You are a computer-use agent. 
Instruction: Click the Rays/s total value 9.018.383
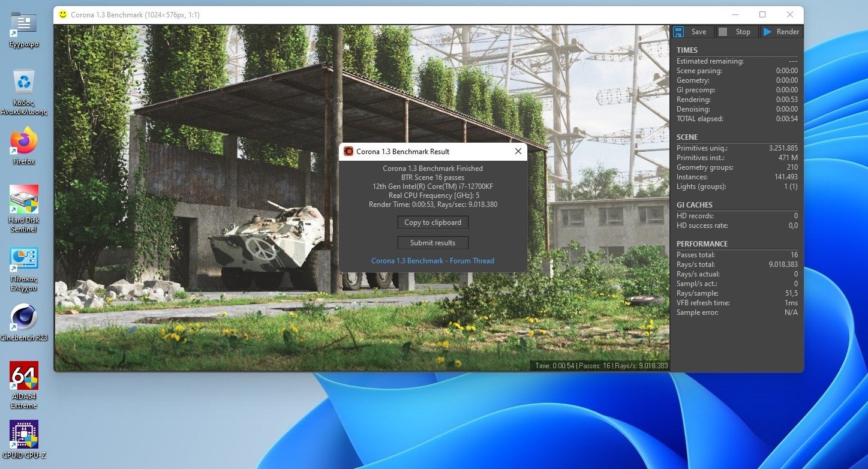click(x=783, y=264)
